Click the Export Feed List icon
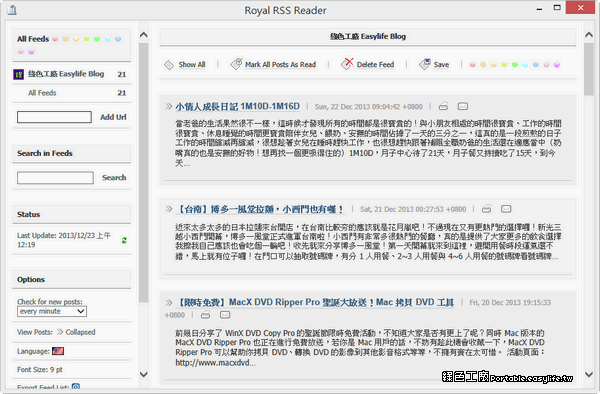The image size is (600, 394). tap(76, 387)
